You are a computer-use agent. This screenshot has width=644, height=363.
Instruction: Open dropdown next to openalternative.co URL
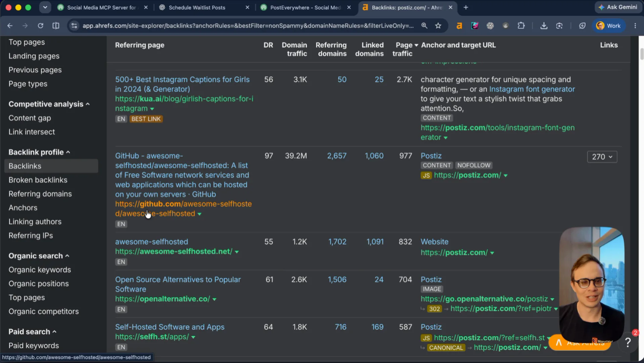click(215, 299)
